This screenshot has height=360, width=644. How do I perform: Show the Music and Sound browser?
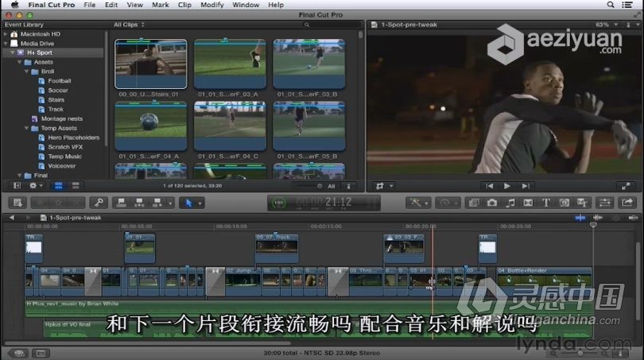(510, 203)
